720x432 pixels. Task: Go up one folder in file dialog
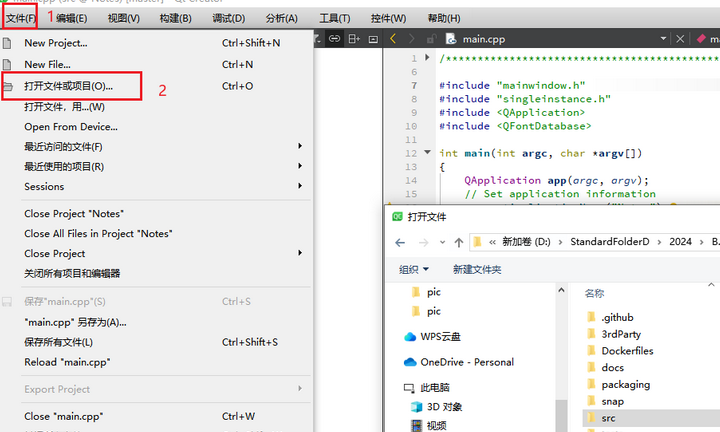(x=459, y=242)
